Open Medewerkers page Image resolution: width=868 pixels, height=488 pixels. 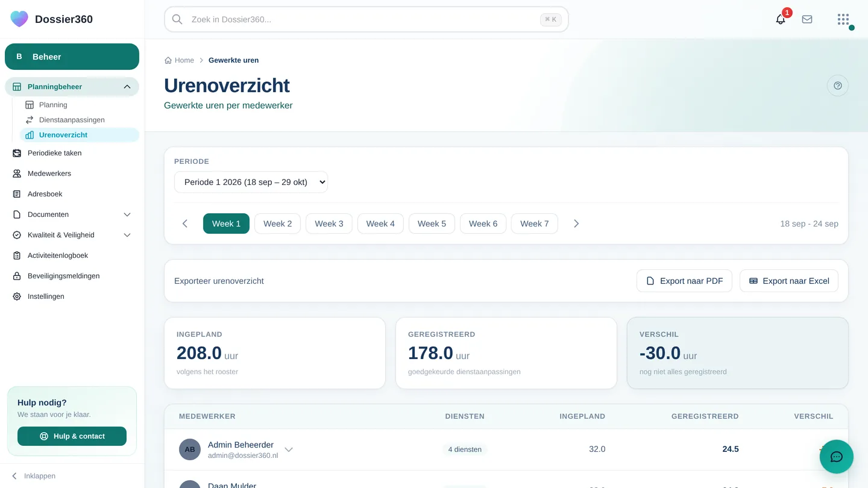(72, 174)
